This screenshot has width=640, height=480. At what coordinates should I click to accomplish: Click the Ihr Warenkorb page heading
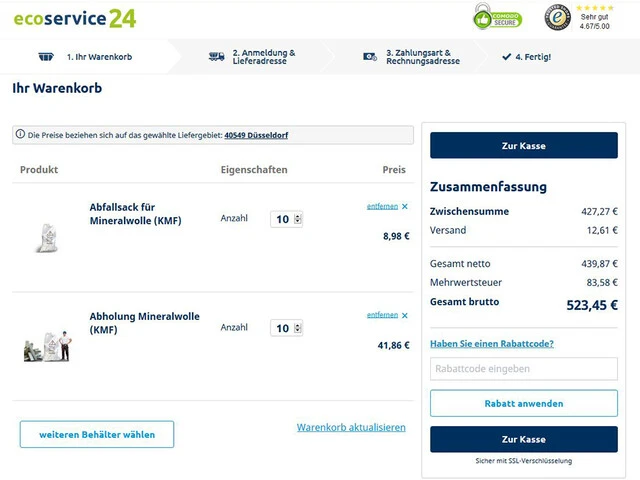point(57,88)
